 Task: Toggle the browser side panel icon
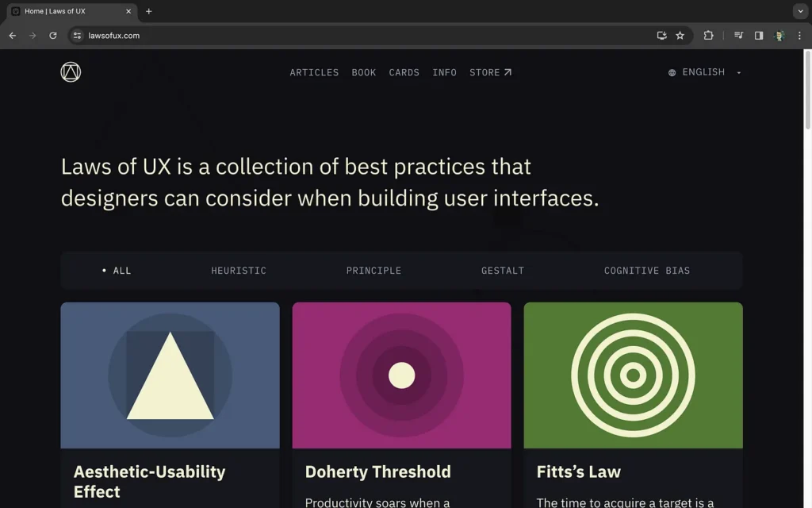tap(759, 36)
